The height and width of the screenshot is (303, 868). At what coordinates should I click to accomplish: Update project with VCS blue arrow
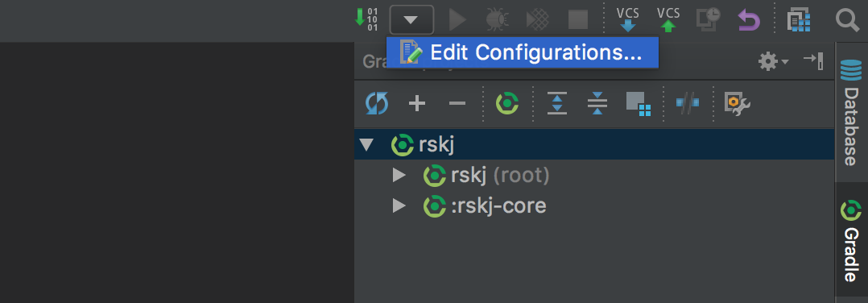pos(628,20)
